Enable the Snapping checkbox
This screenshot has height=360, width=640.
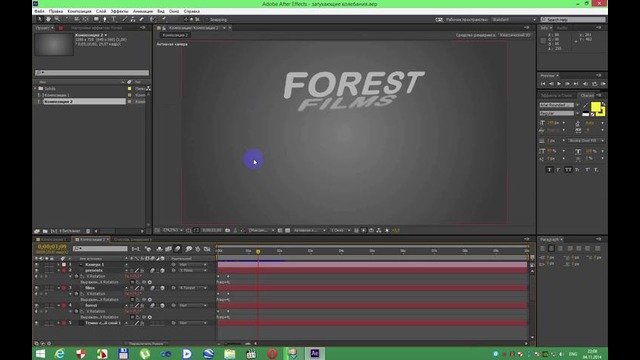207,20
